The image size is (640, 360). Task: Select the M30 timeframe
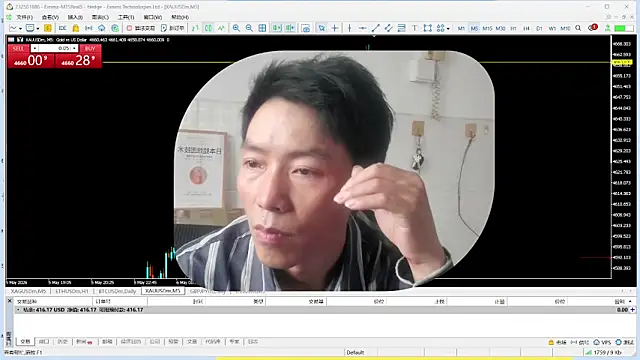[500, 28]
